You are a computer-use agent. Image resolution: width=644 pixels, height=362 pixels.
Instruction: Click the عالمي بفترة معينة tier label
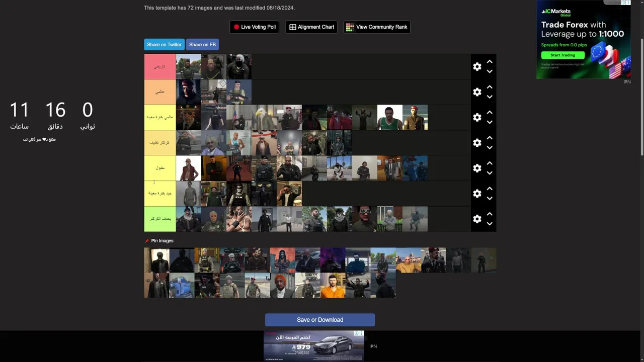pos(160,117)
